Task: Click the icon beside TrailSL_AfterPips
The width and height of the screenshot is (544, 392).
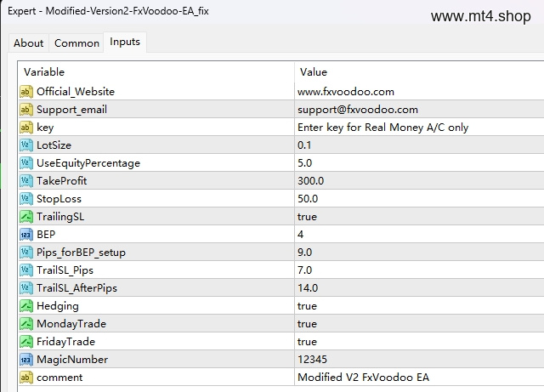Action: 26,288
